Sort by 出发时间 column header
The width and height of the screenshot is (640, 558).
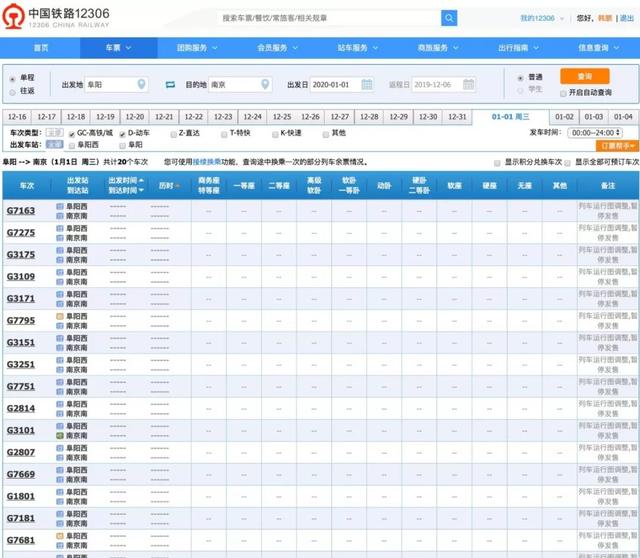click(x=126, y=180)
